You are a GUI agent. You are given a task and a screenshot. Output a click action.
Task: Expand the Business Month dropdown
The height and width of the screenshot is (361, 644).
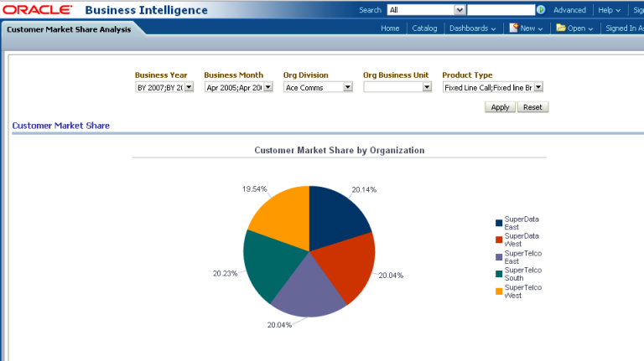[268, 87]
